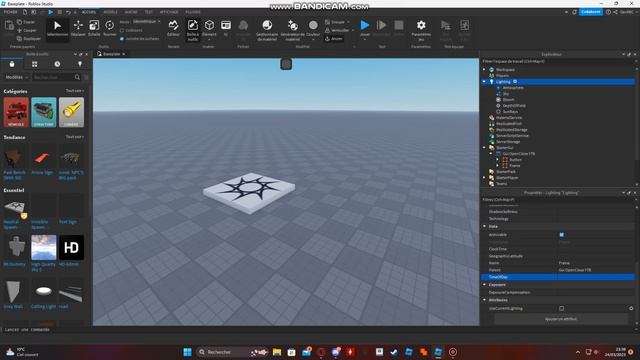Screen dimensions: 640x360
Task: Collapse the StarterGui tree node
Action: [x=484, y=148]
